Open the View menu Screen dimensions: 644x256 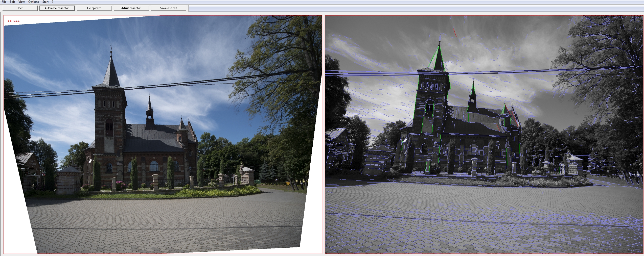coord(21,2)
